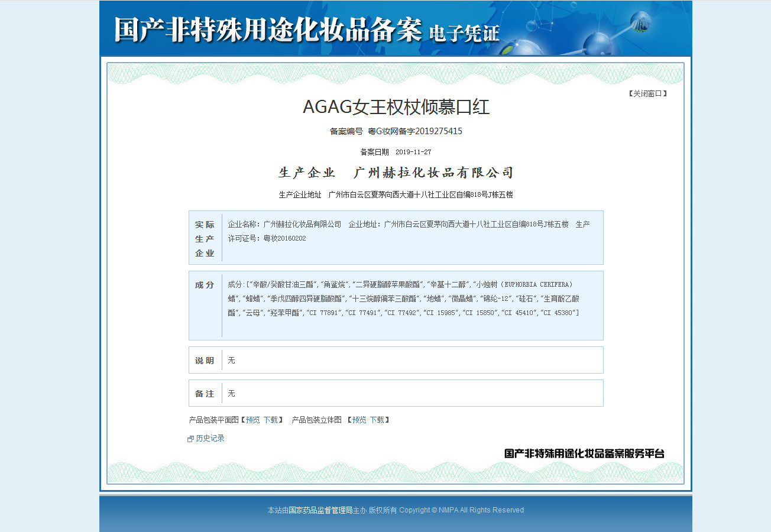Click the ingredient code CI 45380
The width and height of the screenshot is (771, 532).
(558, 312)
